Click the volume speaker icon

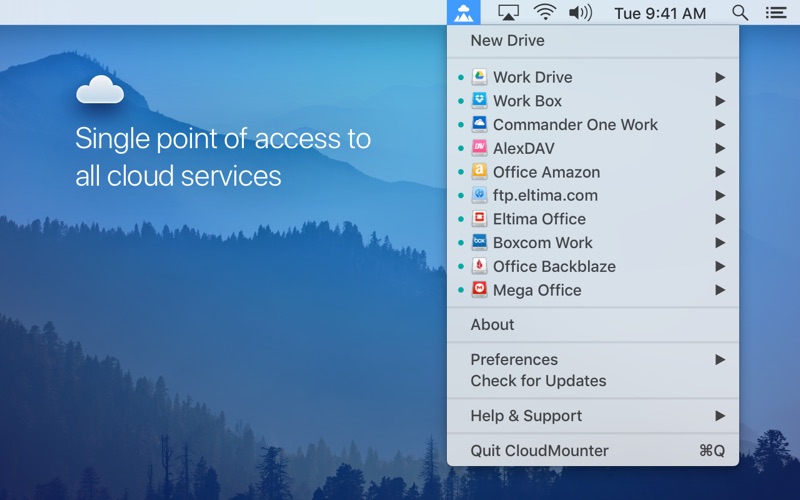point(581,12)
